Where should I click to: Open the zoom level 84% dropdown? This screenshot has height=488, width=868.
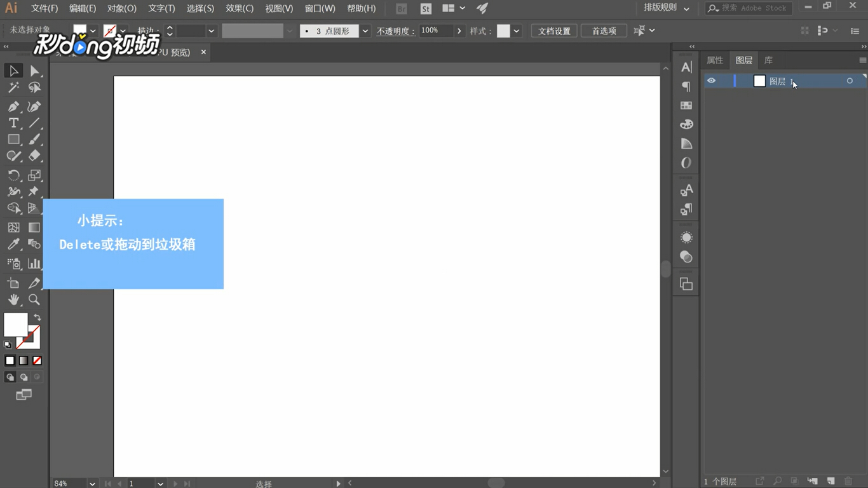click(92, 484)
